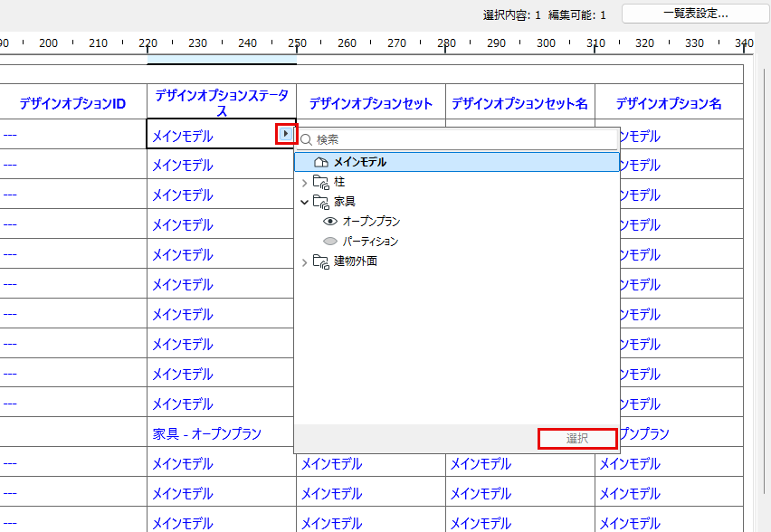
Task: Click the house icon beside メインモデル
Action: (321, 162)
